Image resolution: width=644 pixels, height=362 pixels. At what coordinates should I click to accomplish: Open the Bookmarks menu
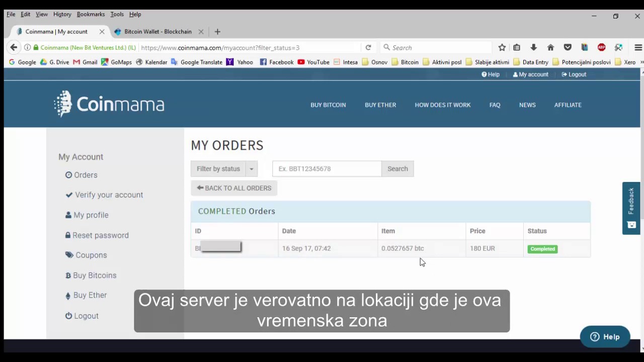(x=91, y=14)
